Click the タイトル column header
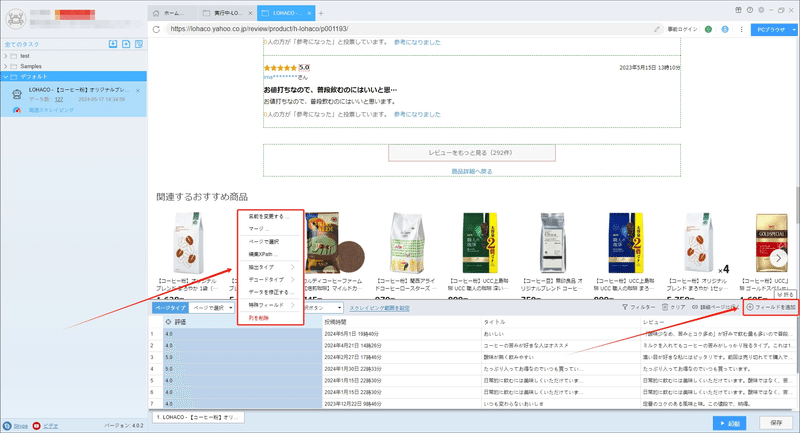Screen dimensions: 800x433 [x=561, y=322]
